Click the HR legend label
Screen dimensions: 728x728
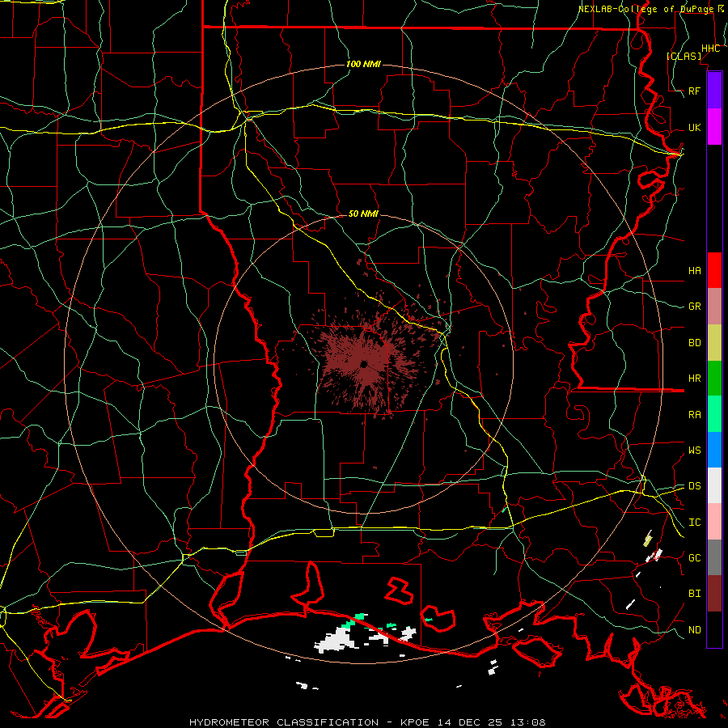pyautogui.click(x=694, y=379)
